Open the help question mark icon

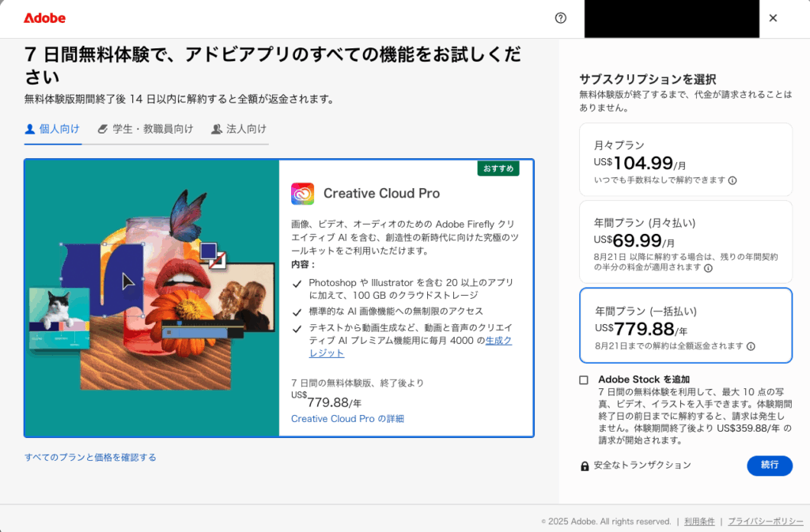tap(561, 18)
